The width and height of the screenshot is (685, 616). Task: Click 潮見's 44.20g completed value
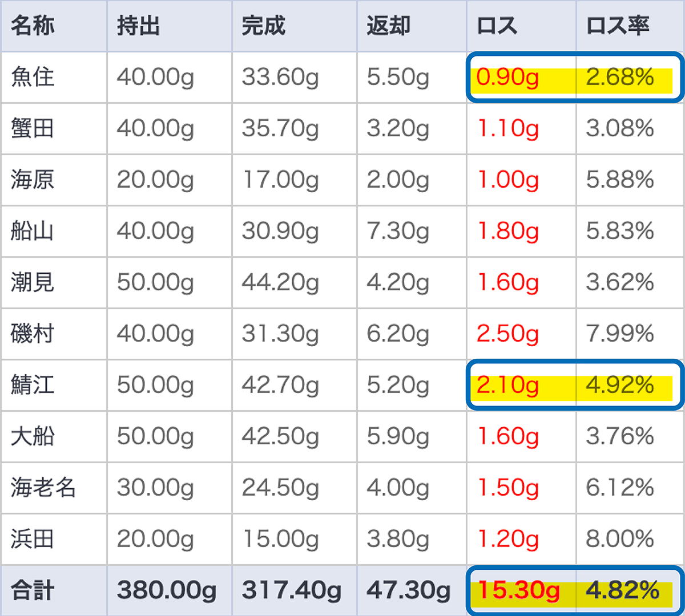tap(280, 282)
